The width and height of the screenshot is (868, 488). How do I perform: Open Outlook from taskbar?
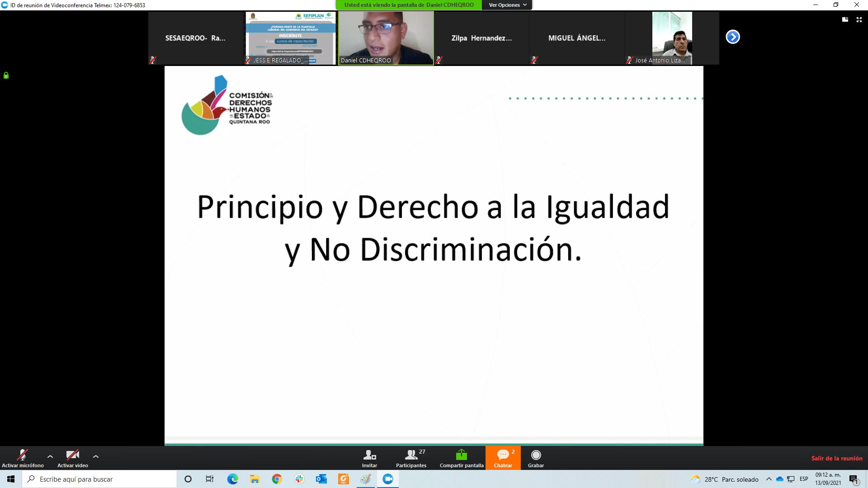click(321, 479)
